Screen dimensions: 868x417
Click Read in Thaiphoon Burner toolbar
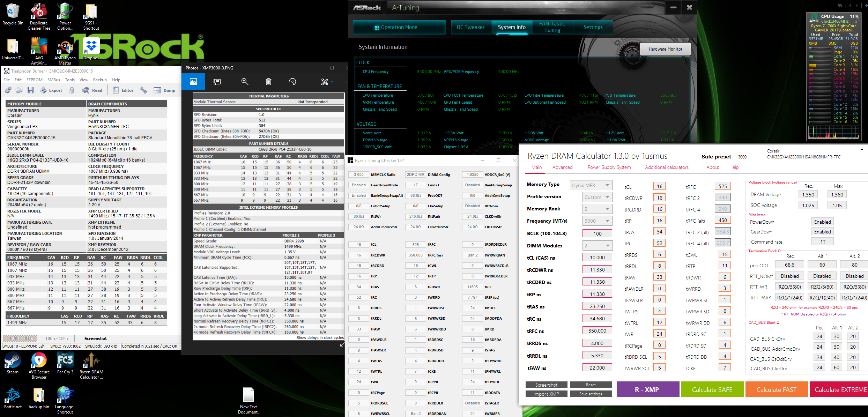92,90
